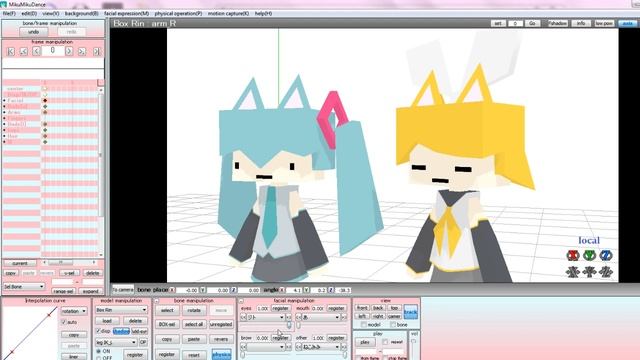Click the X-axis move icon below local
Screen dimensions: 640x360
573,271
